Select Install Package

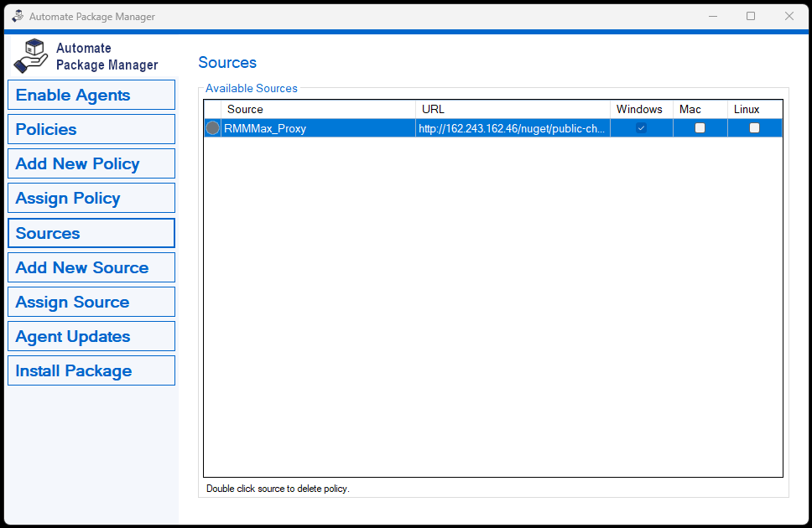(x=91, y=370)
